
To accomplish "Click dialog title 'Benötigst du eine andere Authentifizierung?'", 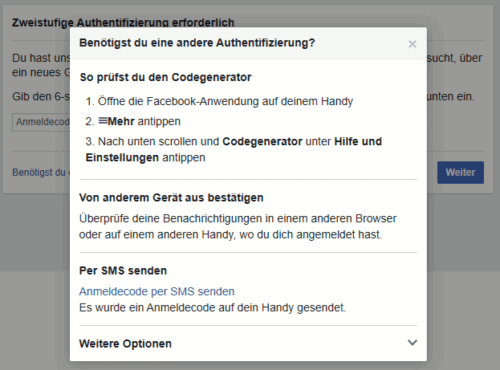I will click(x=197, y=43).
